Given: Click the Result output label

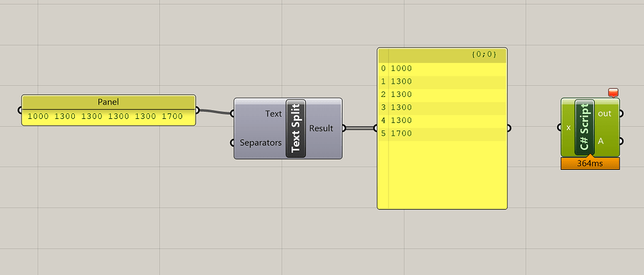Looking at the screenshot, I should click(x=321, y=128).
